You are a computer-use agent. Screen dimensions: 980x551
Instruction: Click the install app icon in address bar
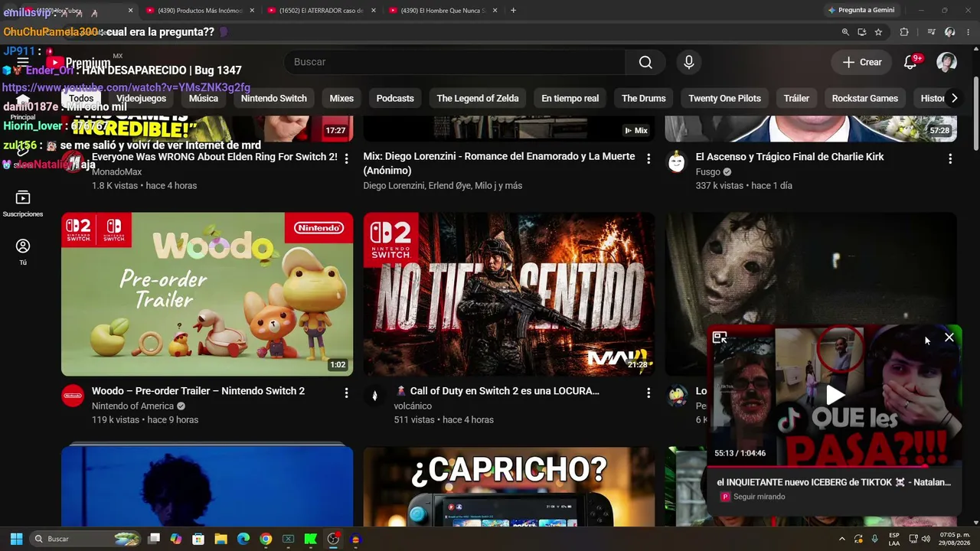862,32
